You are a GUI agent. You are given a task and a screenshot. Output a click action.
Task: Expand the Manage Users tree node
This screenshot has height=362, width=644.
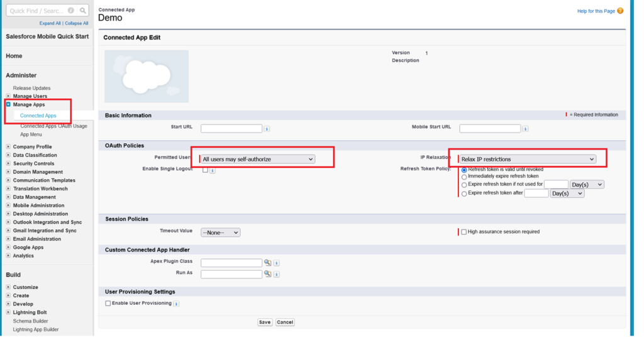point(8,96)
